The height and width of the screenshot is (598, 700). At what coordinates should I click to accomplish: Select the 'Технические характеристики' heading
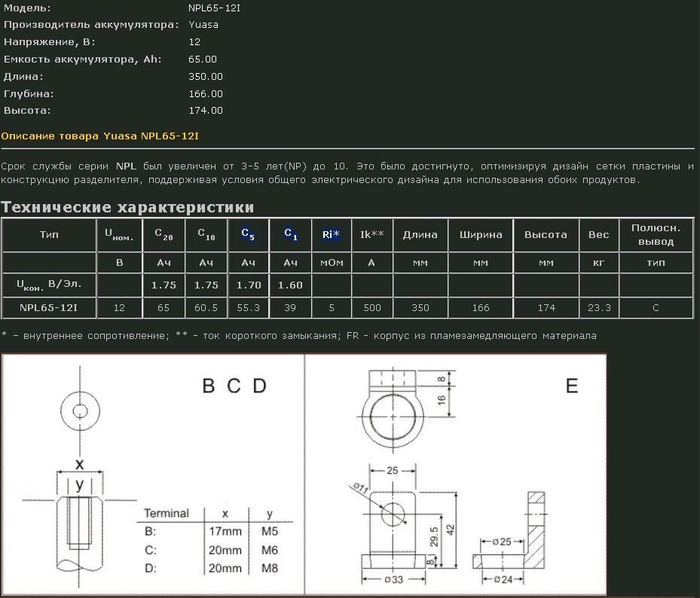pyautogui.click(x=127, y=207)
